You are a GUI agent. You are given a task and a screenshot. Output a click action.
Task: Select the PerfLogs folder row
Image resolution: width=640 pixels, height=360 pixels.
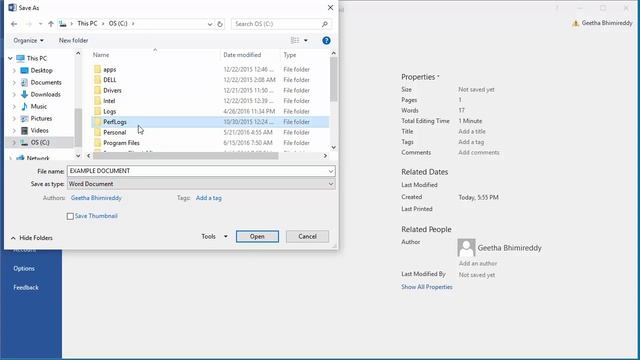[210, 122]
